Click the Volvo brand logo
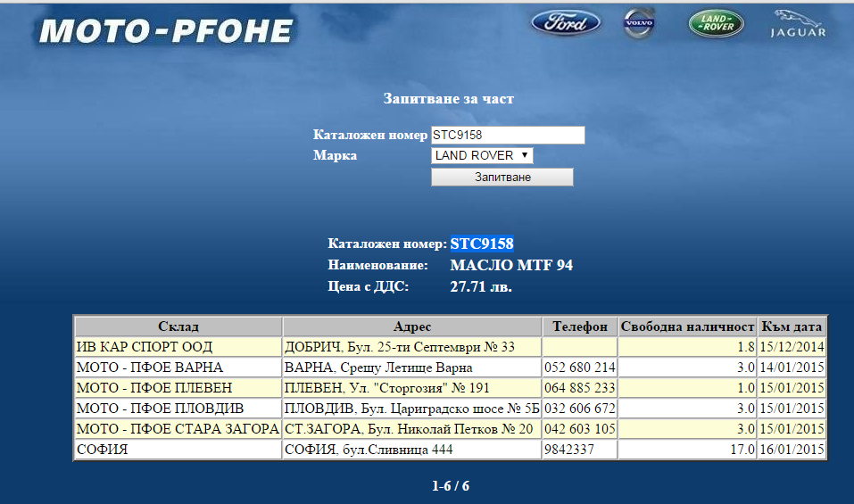The width and height of the screenshot is (854, 504). [639, 23]
